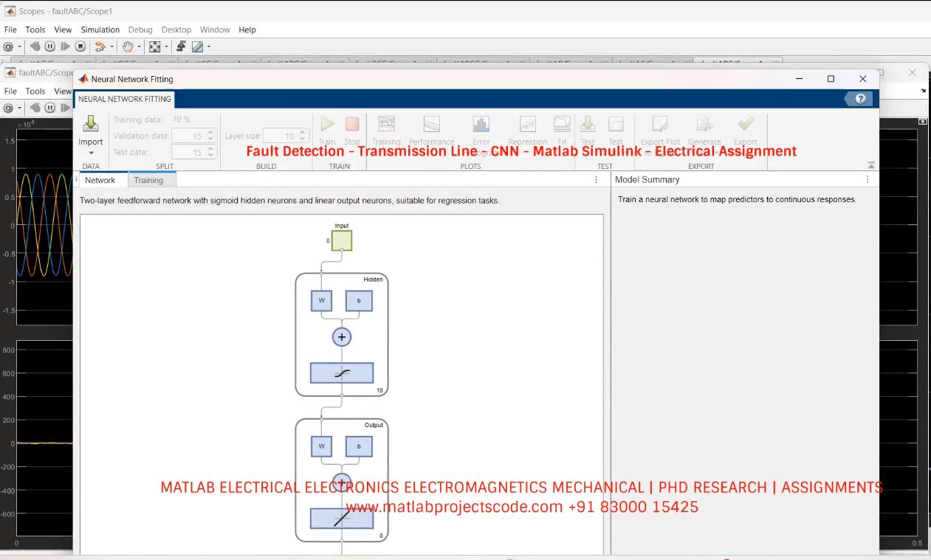Click the Export Plot icon
The image size is (931, 560).
coord(659,125)
